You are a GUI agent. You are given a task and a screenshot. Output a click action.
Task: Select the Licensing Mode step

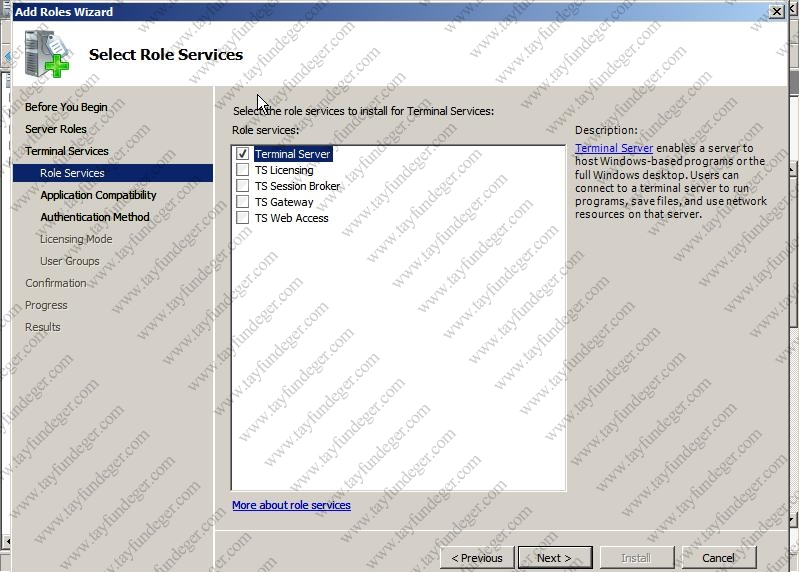pos(76,239)
